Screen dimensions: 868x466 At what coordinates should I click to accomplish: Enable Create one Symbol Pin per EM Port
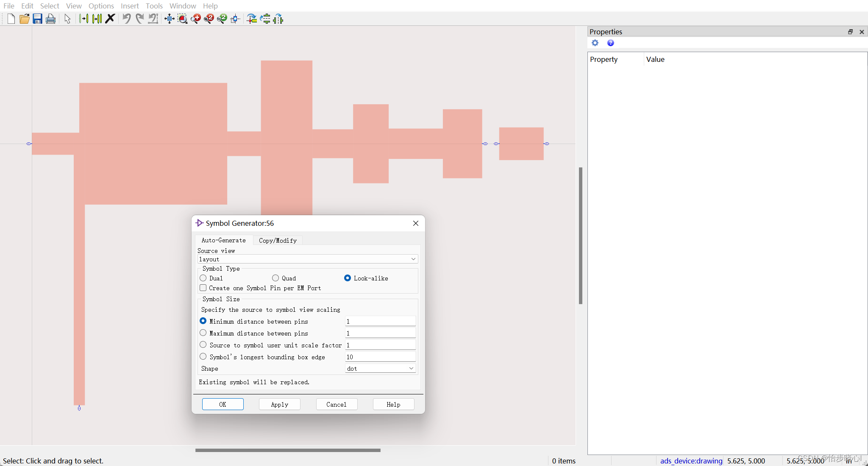[203, 288]
